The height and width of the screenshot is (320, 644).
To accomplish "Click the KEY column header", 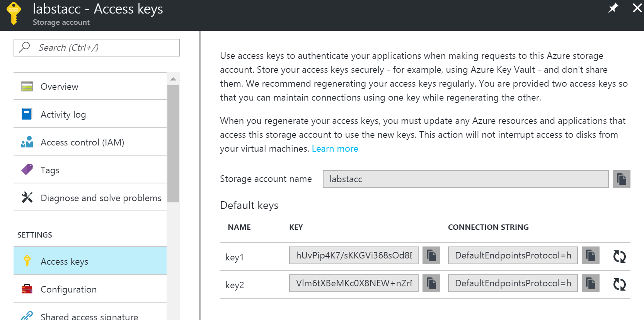I will [296, 227].
